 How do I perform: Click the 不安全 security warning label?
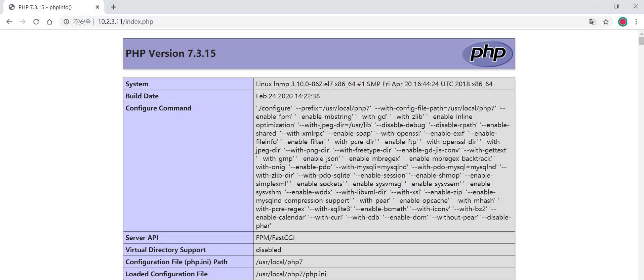82,22
